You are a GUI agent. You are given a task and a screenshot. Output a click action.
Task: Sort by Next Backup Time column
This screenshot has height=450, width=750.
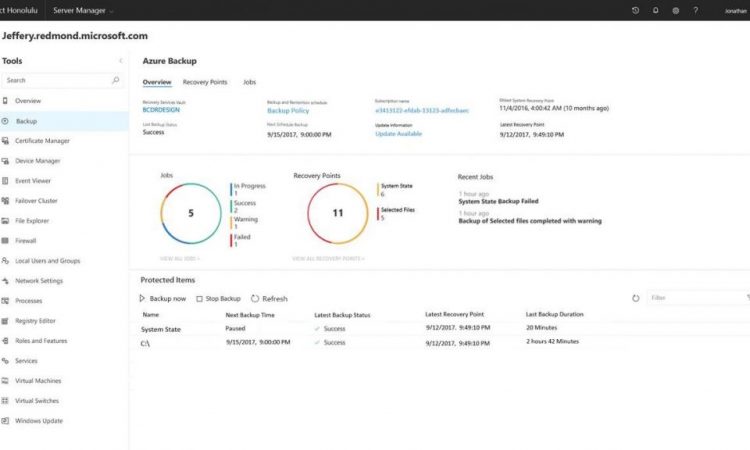click(250, 315)
